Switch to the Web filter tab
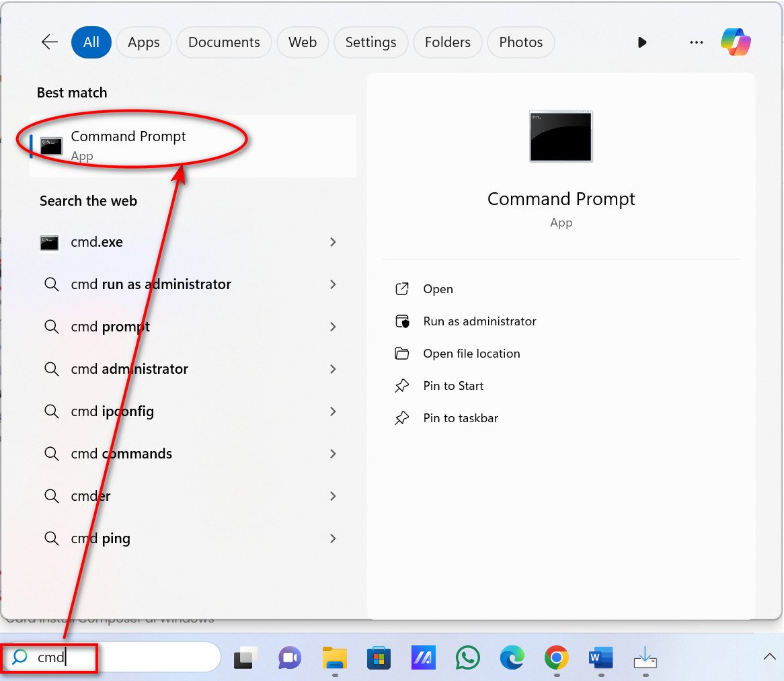 pyautogui.click(x=303, y=42)
